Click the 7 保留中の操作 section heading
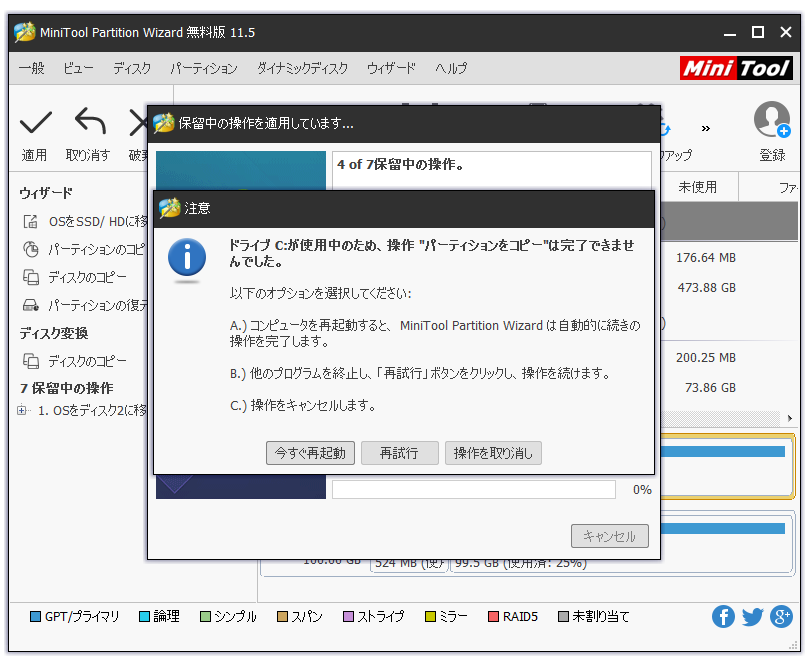806x658 pixels. tap(67, 388)
